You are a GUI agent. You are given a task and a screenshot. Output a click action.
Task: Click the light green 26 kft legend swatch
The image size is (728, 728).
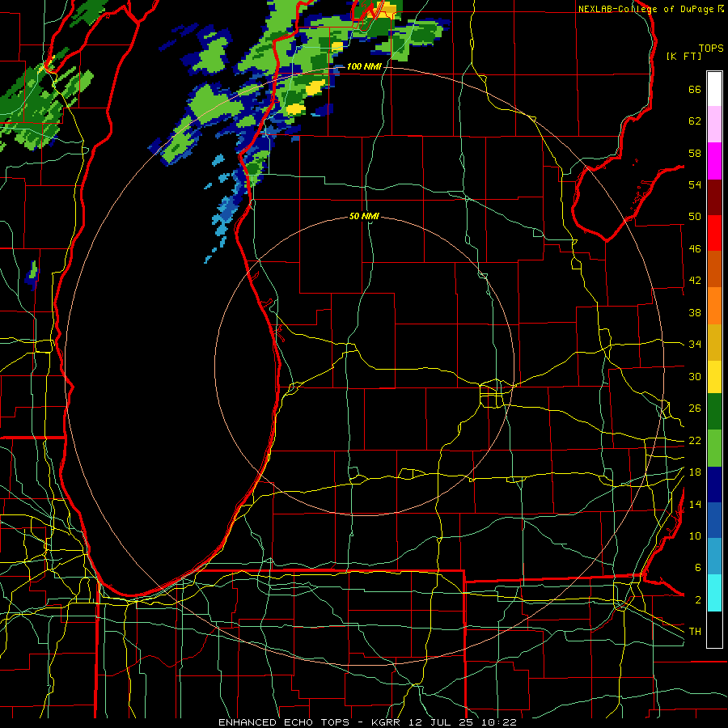[714, 448]
